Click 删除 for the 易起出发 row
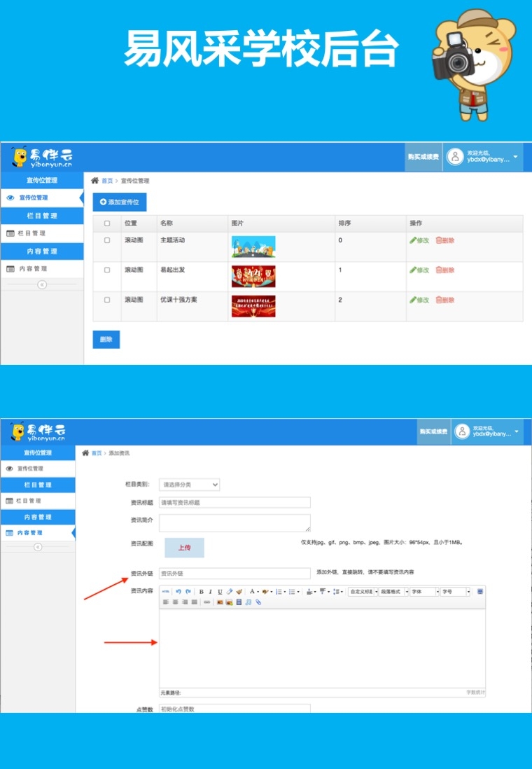Screen dimensions: 532x769 click(x=445, y=270)
